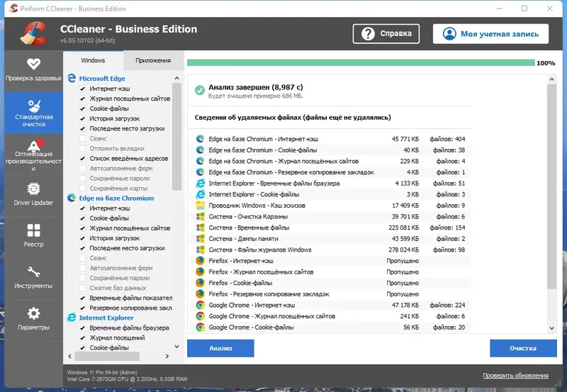567x392 pixels.
Task: Enable Microsoft Edge Сеанс checkbox
Action: coord(82,138)
